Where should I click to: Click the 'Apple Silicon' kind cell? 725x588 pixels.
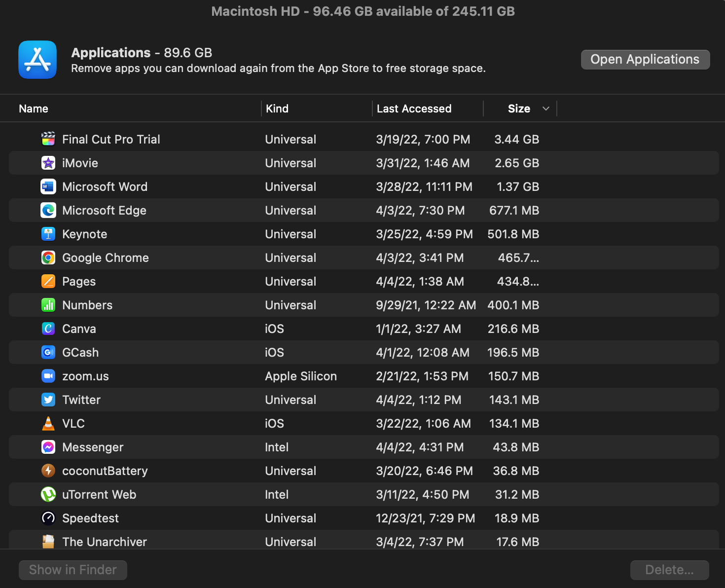pyautogui.click(x=301, y=376)
